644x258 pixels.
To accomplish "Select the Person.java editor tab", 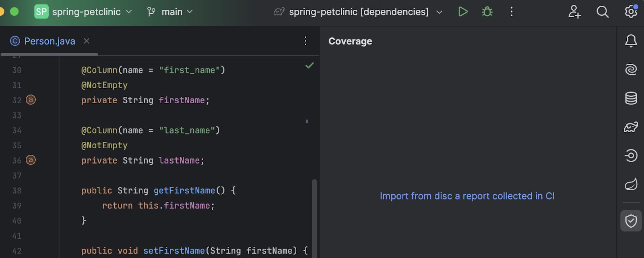I will pyautogui.click(x=49, y=41).
